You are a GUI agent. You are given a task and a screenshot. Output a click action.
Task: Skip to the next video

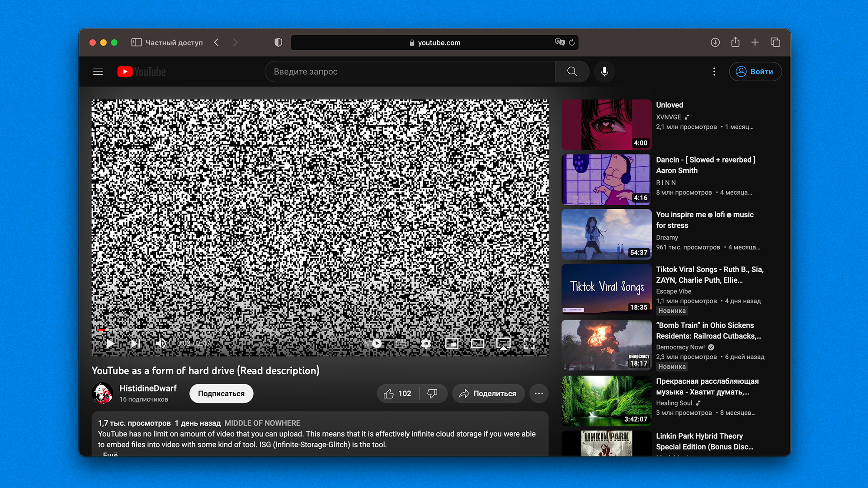click(135, 343)
